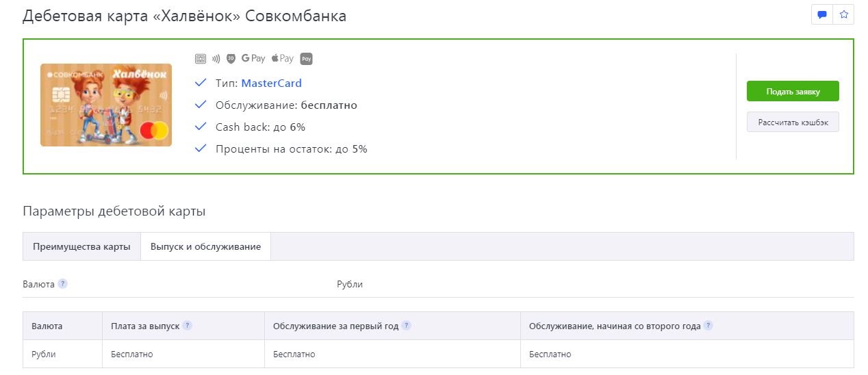
Task: Click the Samsung Pay icon
Action: tap(306, 59)
